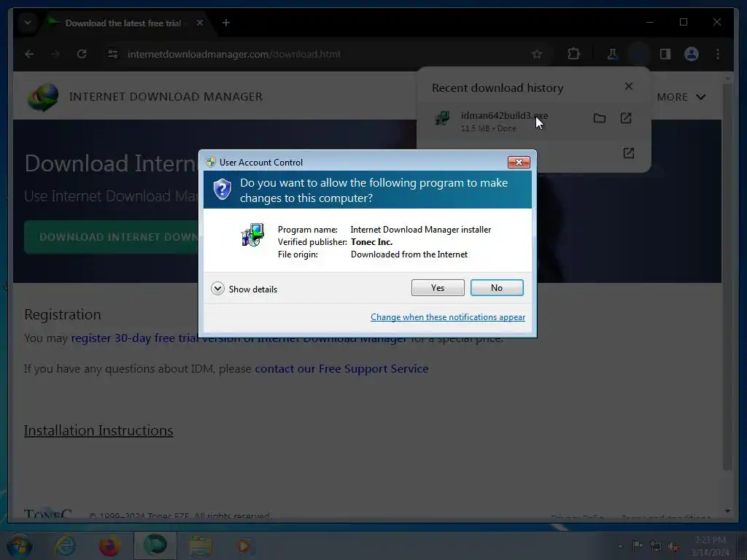Click the Internet Download Manager logo
This screenshot has height=560, width=747.
click(x=43, y=97)
